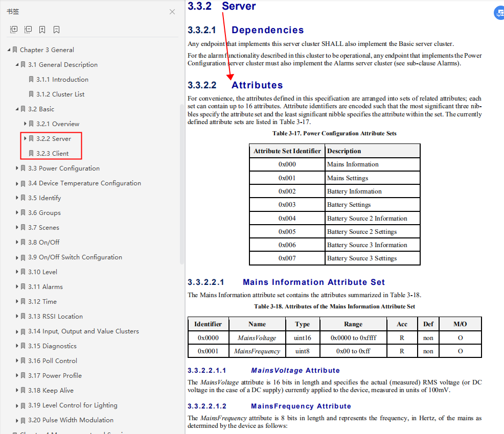
Task: Expand the 3.16 Poll Control node
Action: 17,361
